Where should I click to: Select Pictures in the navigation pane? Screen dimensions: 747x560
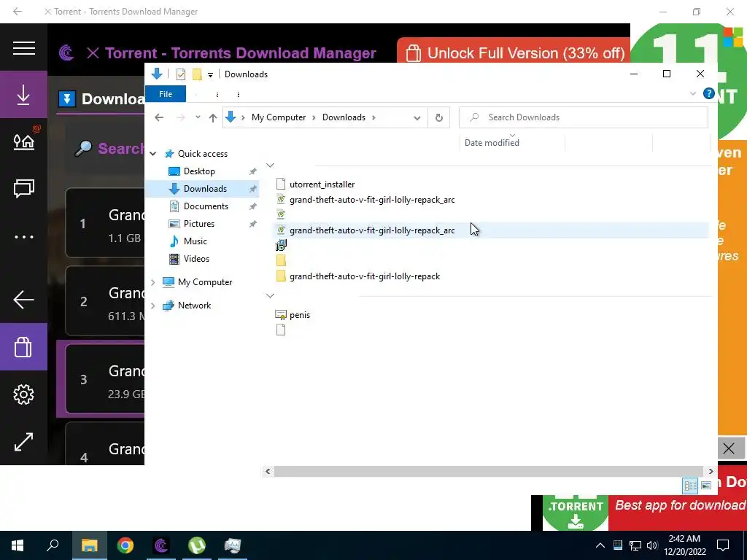tap(198, 224)
